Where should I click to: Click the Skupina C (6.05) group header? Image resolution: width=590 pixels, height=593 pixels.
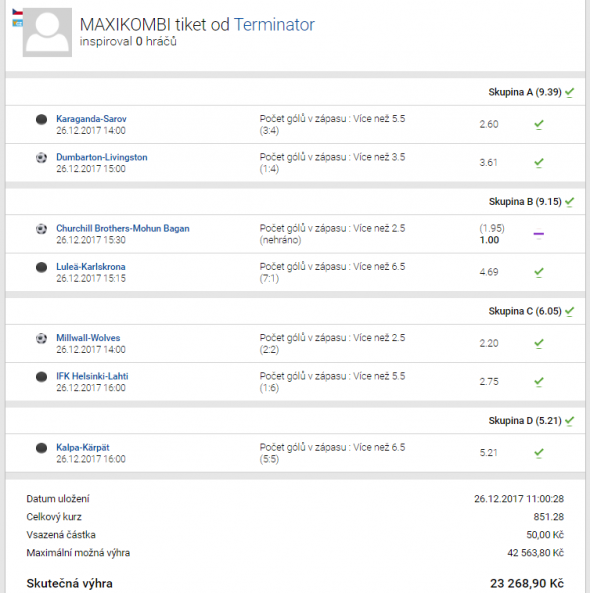click(x=525, y=311)
